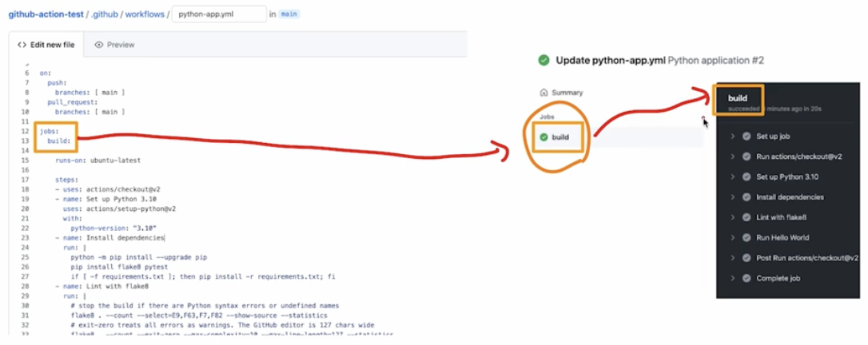Expand the Run Hello World step
Screen dimensions: 868x345
[732, 238]
